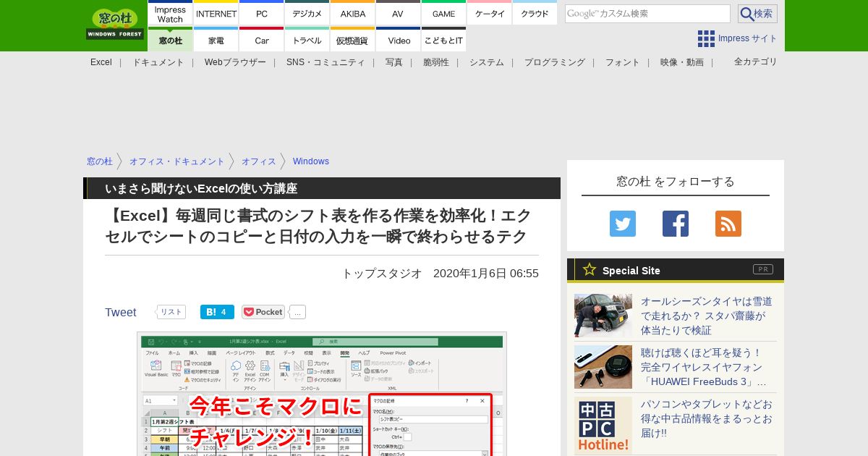Click the Impress サイト text link
This screenshot has width=868, height=456.
(x=748, y=38)
